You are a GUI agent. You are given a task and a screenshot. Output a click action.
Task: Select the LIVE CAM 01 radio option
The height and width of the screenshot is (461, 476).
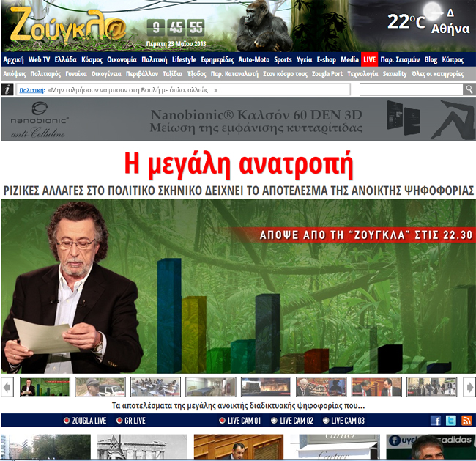pyautogui.click(x=223, y=421)
